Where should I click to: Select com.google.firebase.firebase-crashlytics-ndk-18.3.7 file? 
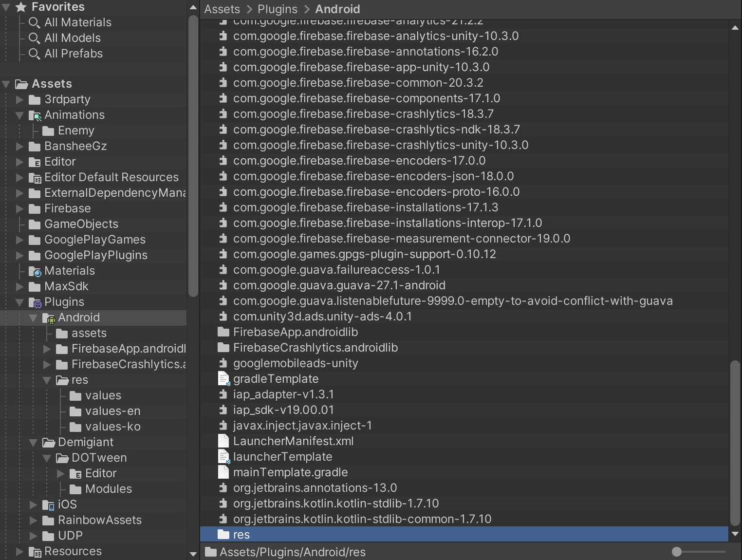tap(376, 130)
